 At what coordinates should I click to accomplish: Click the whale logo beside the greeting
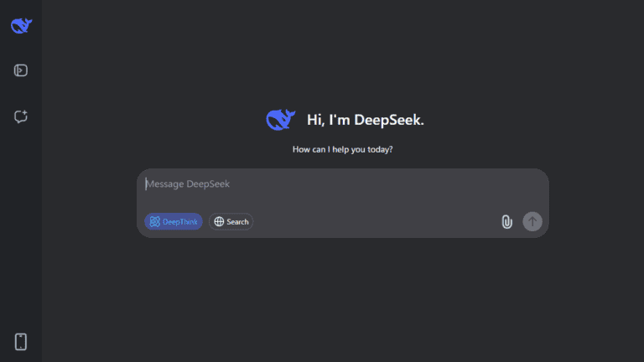coord(281,120)
